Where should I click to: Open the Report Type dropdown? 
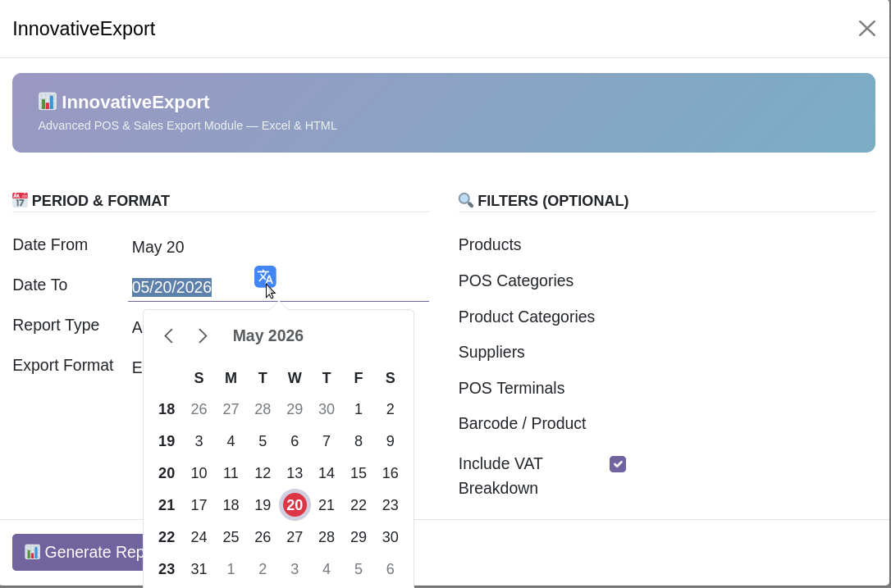pos(137,327)
